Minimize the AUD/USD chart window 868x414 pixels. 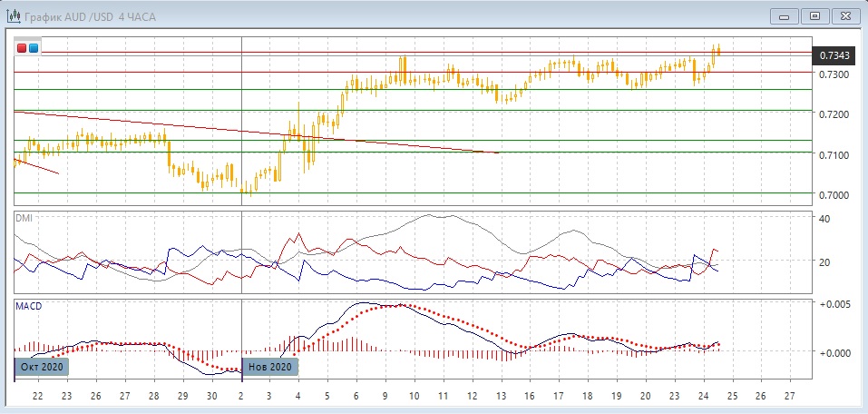785,15
